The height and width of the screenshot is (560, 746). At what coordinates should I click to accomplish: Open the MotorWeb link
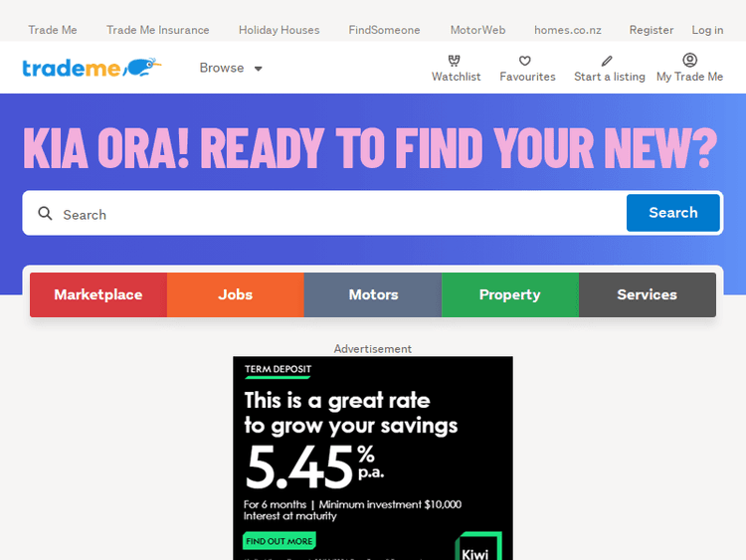click(x=477, y=30)
